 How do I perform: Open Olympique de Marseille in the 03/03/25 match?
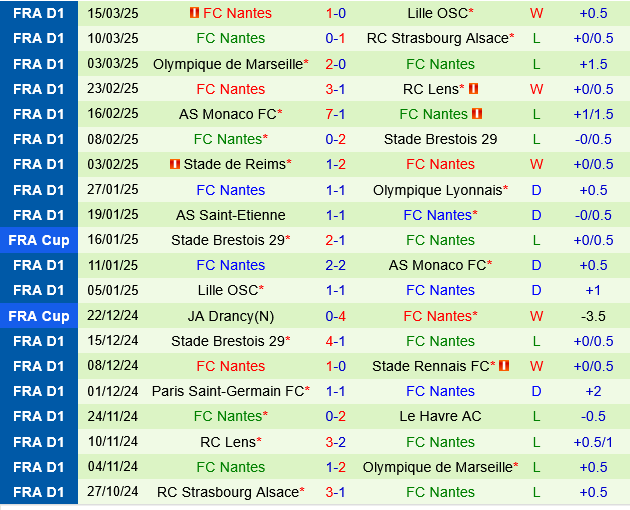[227, 63]
